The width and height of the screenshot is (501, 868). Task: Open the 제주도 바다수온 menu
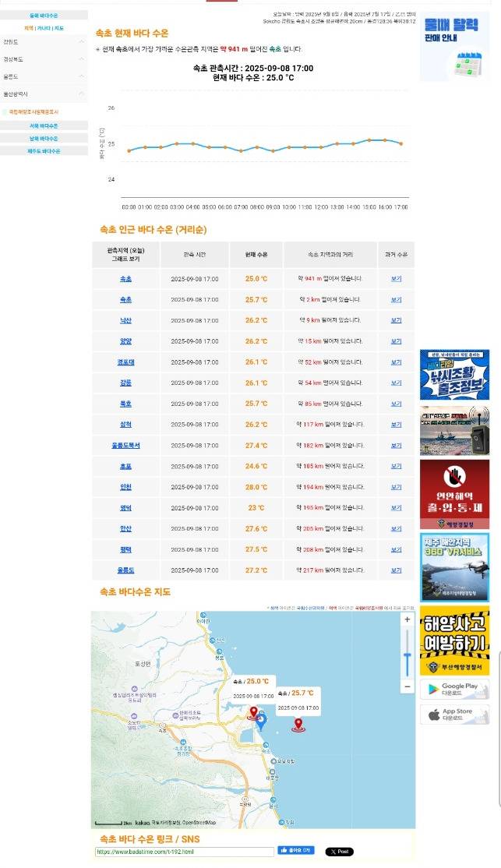[44, 150]
